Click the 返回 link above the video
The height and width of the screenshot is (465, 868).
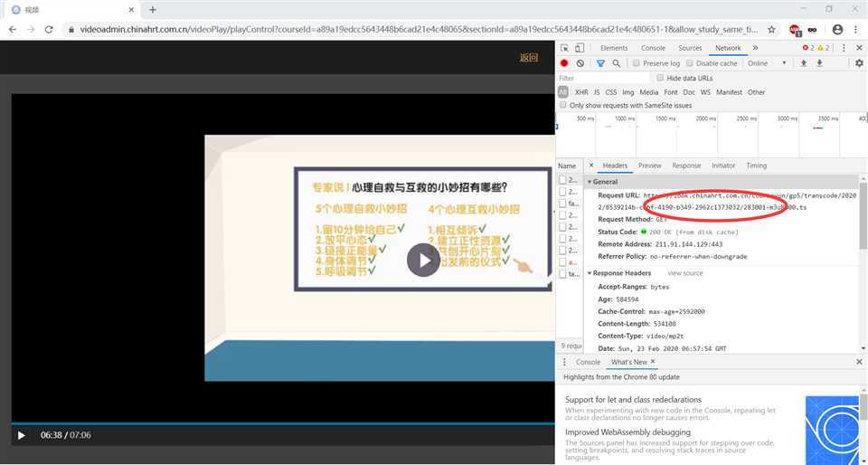tap(529, 58)
